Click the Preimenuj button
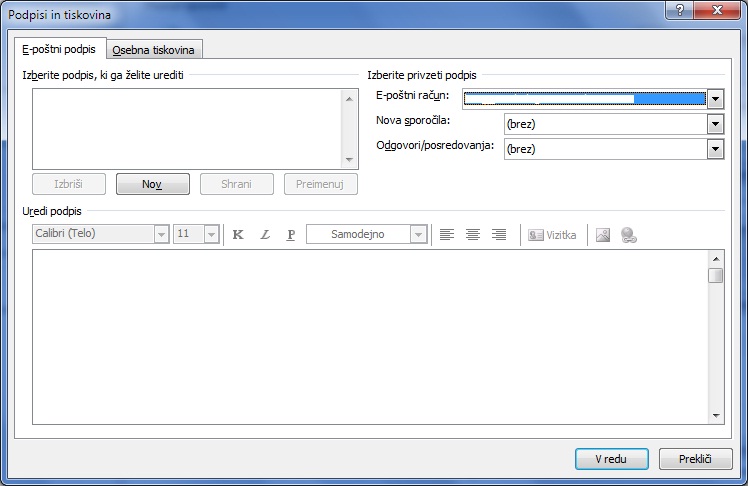This screenshot has height=486, width=748. 321,184
